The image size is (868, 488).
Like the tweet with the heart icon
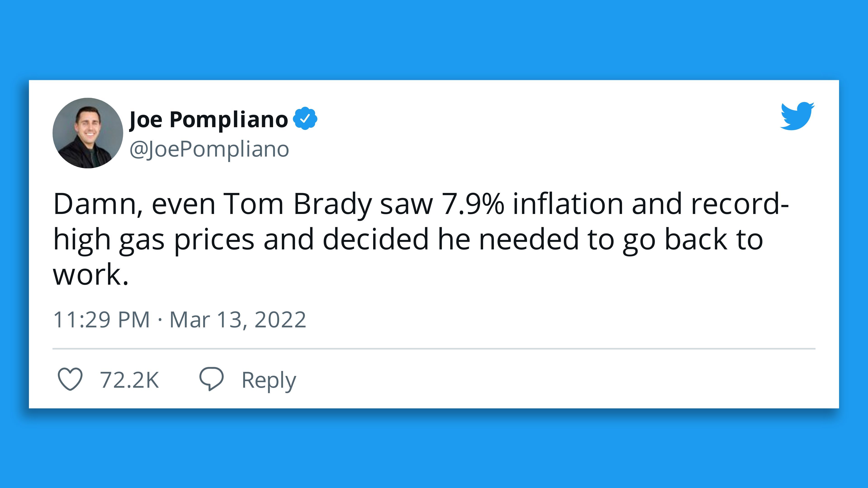click(x=70, y=379)
